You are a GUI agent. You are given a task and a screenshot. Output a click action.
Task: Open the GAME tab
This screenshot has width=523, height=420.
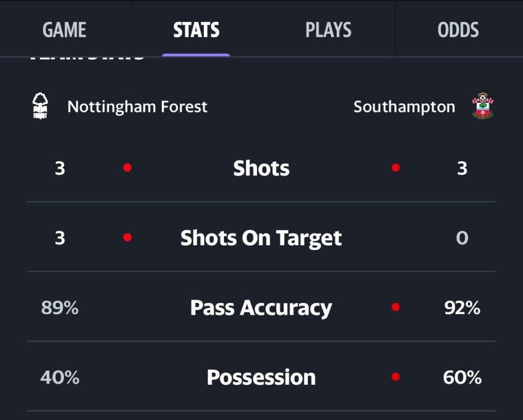click(65, 30)
